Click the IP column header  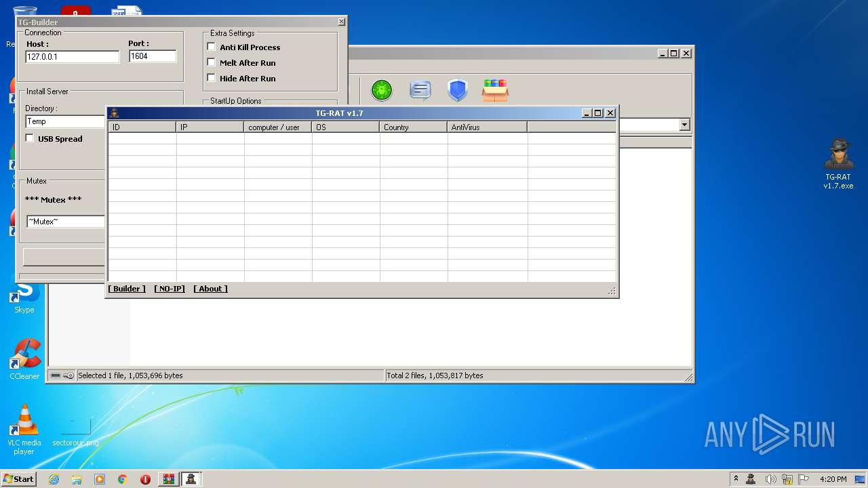(210, 127)
